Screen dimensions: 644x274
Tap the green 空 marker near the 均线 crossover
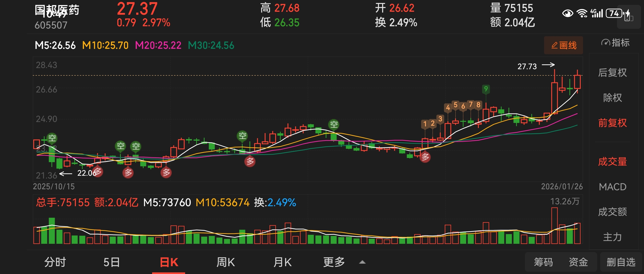click(334, 124)
